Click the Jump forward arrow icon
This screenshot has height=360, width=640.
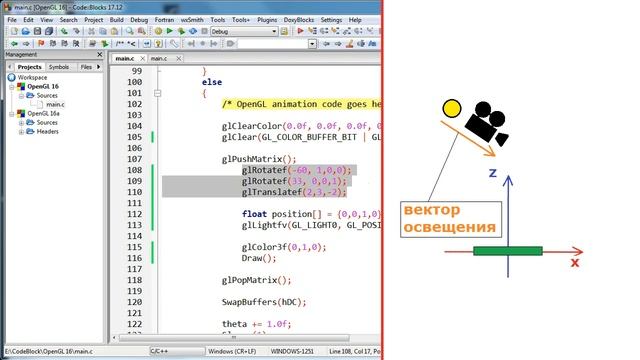[x=26, y=43]
